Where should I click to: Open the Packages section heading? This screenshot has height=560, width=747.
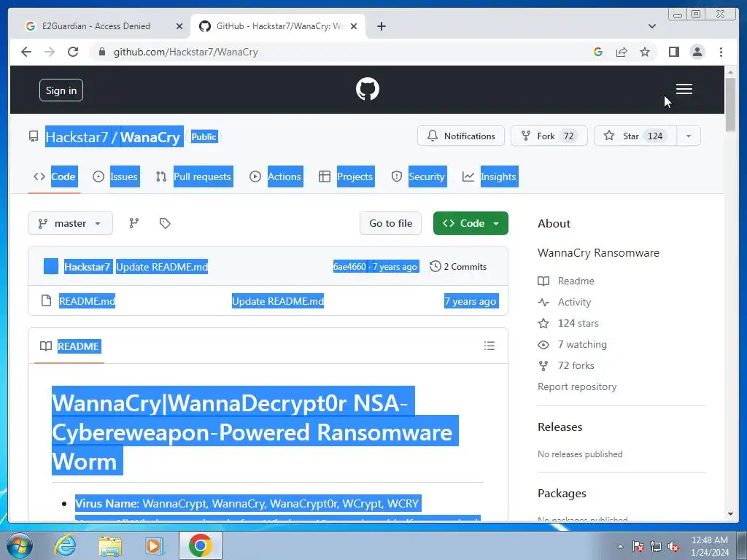(x=562, y=494)
